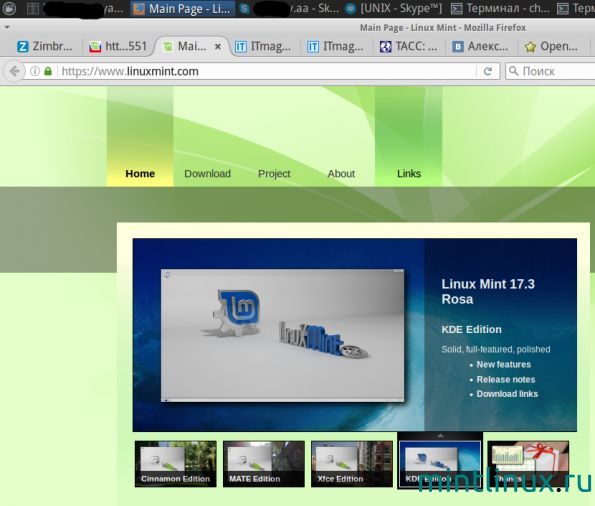Screen dimensions: 595x506
Task: Select the KDE Edition thumbnail
Action: (440, 464)
